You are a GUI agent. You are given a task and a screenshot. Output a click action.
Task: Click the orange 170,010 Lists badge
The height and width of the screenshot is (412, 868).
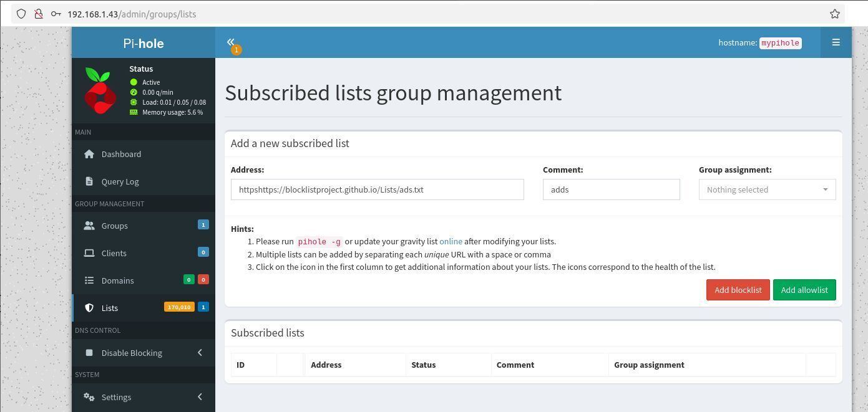pyautogui.click(x=179, y=307)
